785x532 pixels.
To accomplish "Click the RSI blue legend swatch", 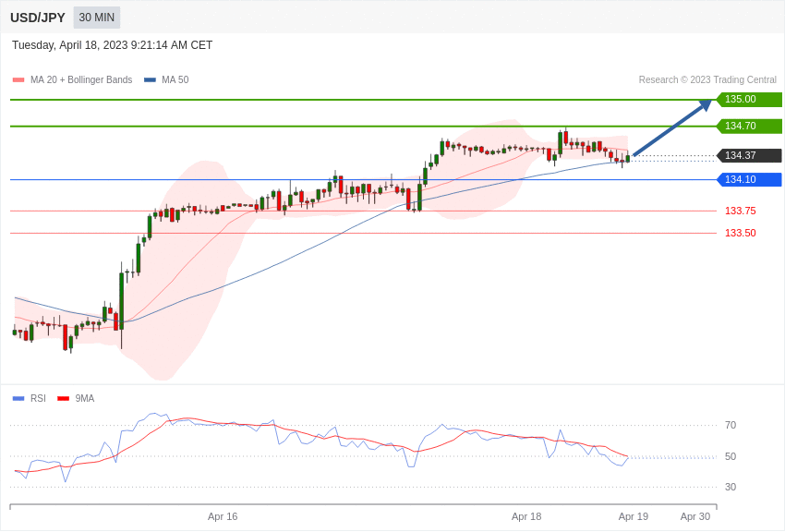I will coord(18,399).
